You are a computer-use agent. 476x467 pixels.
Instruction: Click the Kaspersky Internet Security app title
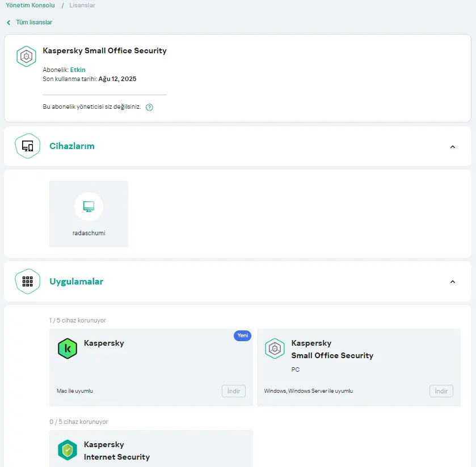[116, 451]
